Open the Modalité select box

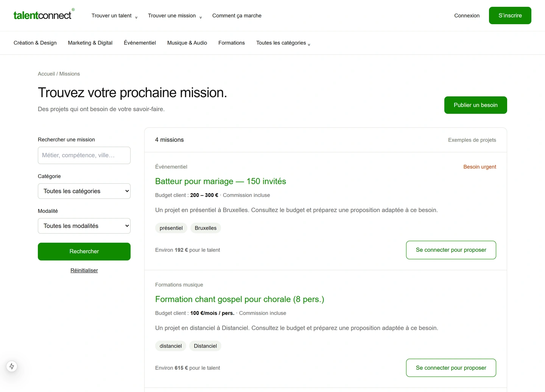(x=84, y=226)
